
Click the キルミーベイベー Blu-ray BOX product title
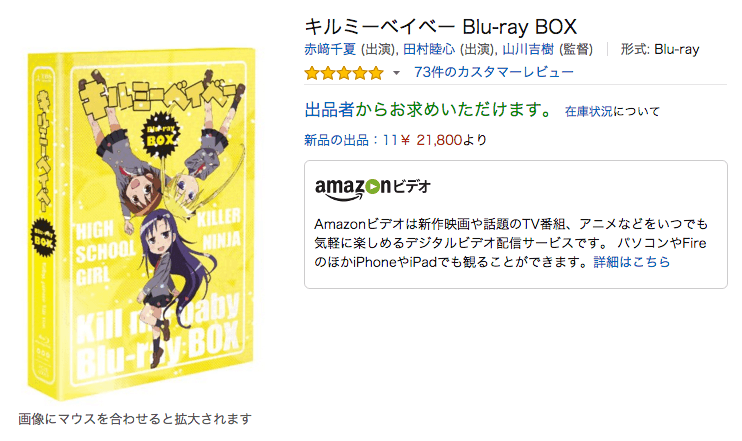441,26
